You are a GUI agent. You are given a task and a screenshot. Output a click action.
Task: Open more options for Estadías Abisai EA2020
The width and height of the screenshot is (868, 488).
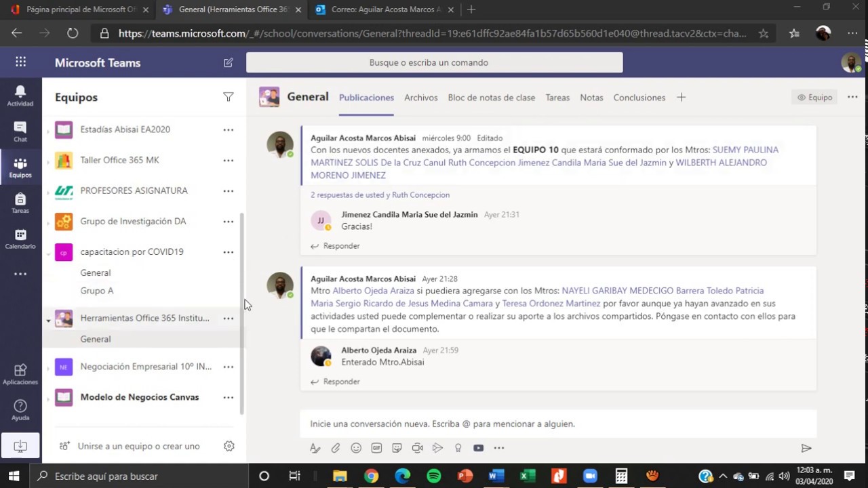229,129
